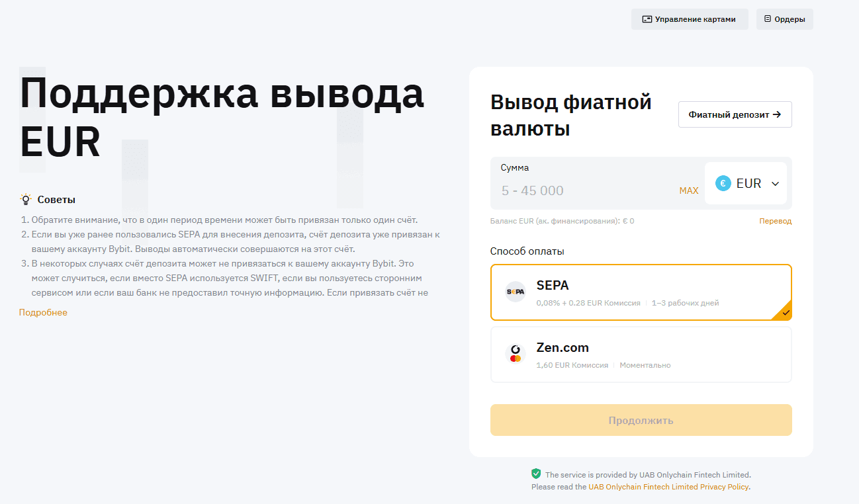This screenshot has height=504, width=859.
Task: Click the SEPA fee text 0,08% + 0.28 EUR
Action: point(588,303)
